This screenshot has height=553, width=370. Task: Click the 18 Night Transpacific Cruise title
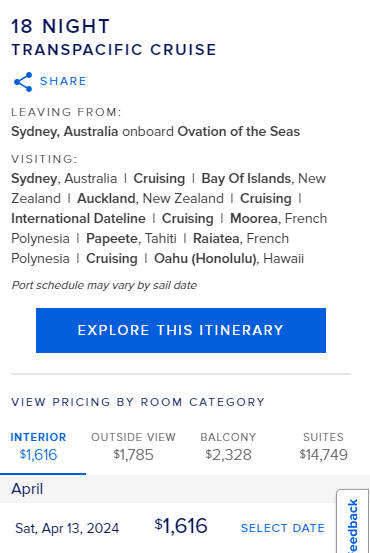tap(114, 37)
